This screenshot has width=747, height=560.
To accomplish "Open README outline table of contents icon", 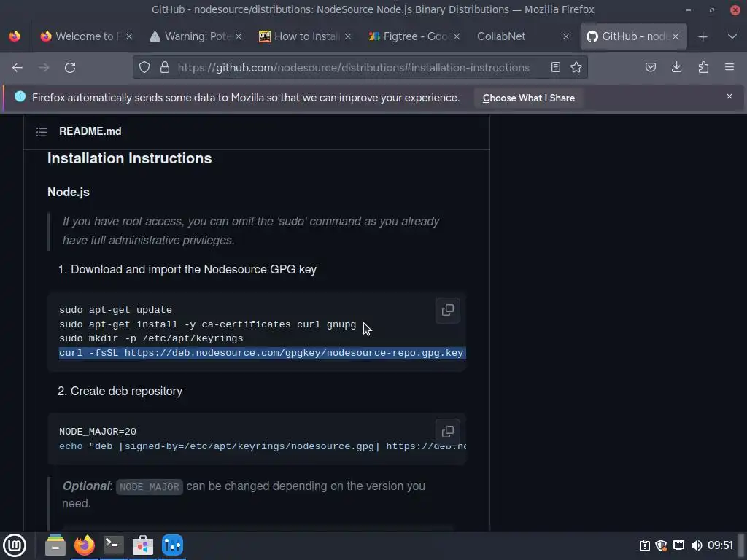I will (42, 132).
